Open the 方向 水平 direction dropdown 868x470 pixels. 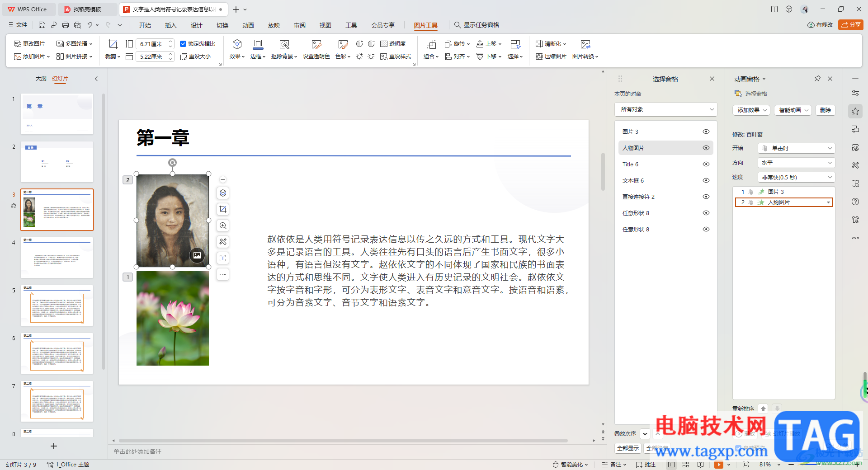pos(796,163)
